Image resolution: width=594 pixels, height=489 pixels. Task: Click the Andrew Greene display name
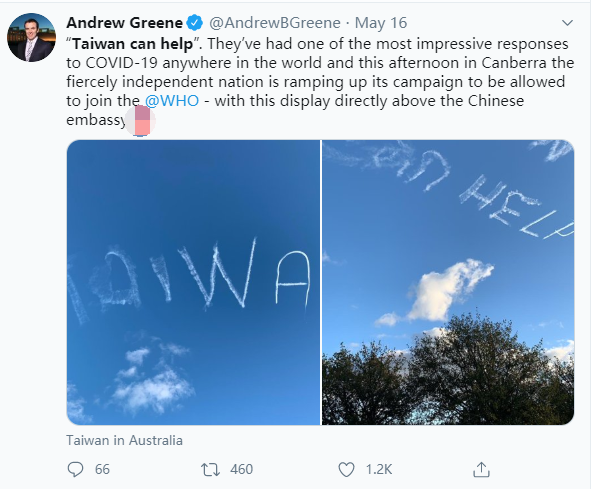pos(125,23)
